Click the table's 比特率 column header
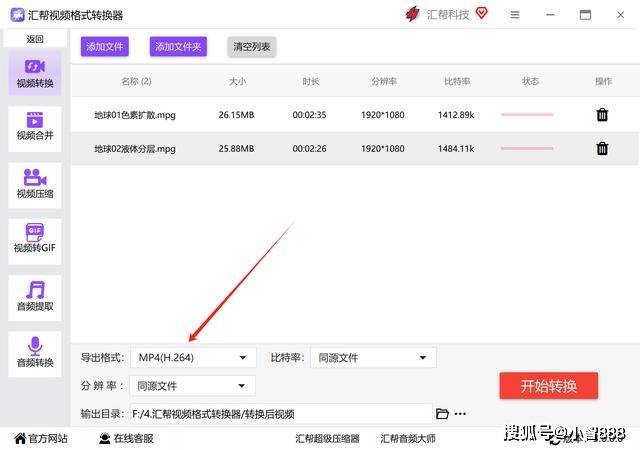The width and height of the screenshot is (640, 450). pyautogui.click(x=457, y=81)
